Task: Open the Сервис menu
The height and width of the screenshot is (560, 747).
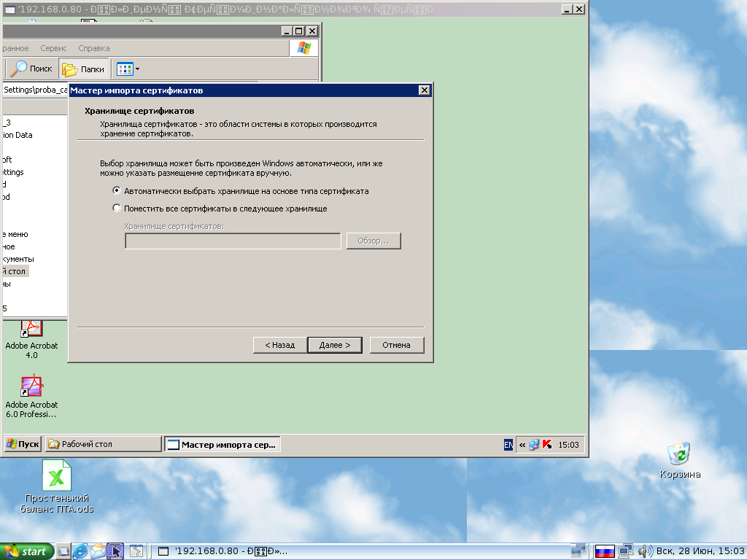Action: tap(53, 48)
